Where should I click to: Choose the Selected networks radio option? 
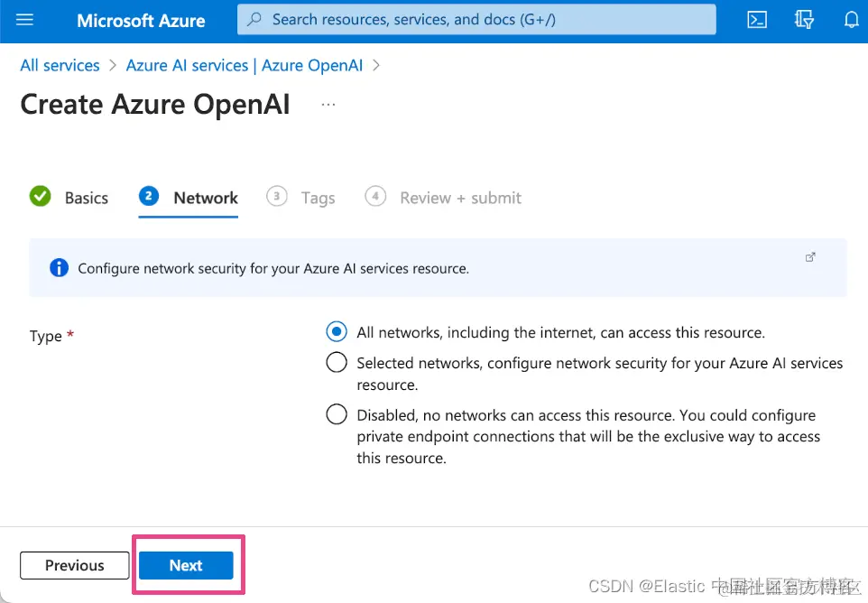tap(337, 363)
